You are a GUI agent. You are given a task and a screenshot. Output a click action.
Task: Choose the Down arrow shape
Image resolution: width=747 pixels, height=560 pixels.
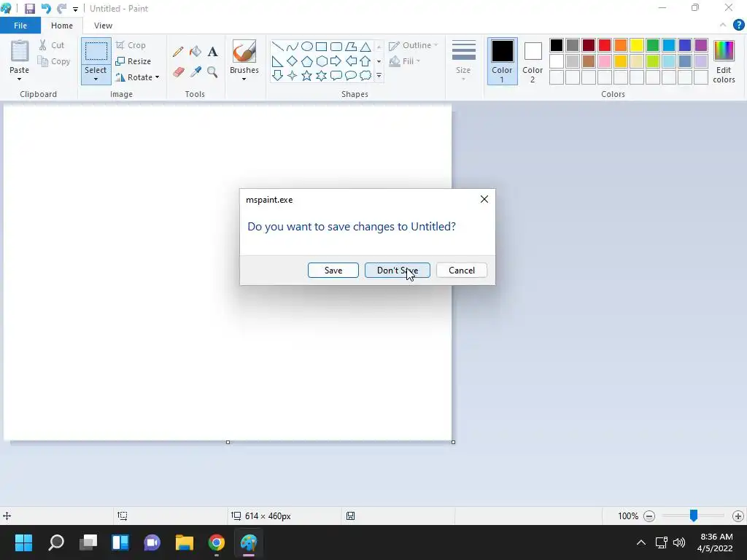click(x=277, y=76)
